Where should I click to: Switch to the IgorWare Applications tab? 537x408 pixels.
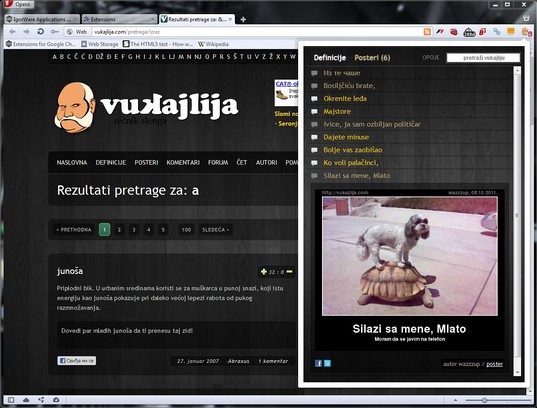(x=42, y=19)
